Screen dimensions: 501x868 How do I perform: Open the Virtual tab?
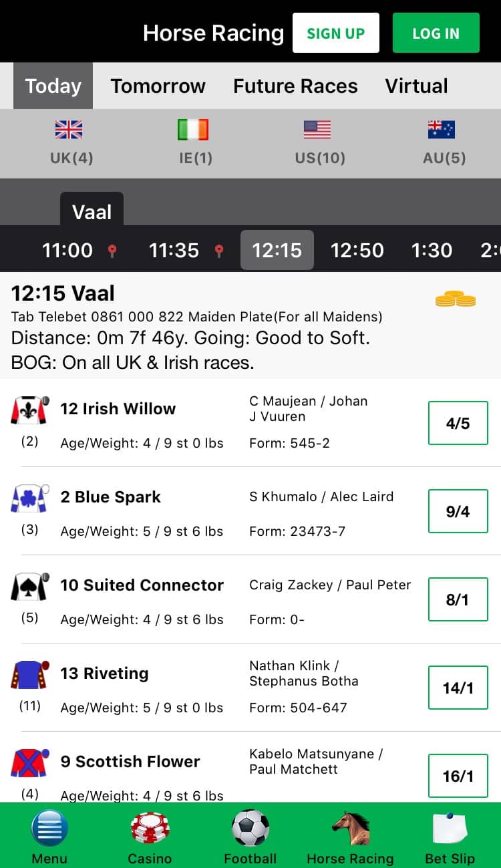(416, 86)
